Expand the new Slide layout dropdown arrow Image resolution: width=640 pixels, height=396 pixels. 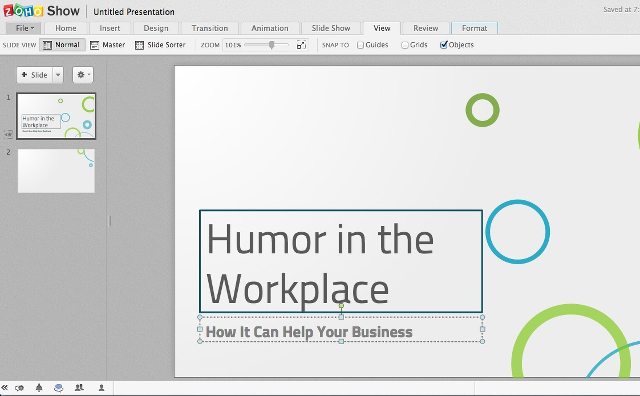click(x=58, y=75)
